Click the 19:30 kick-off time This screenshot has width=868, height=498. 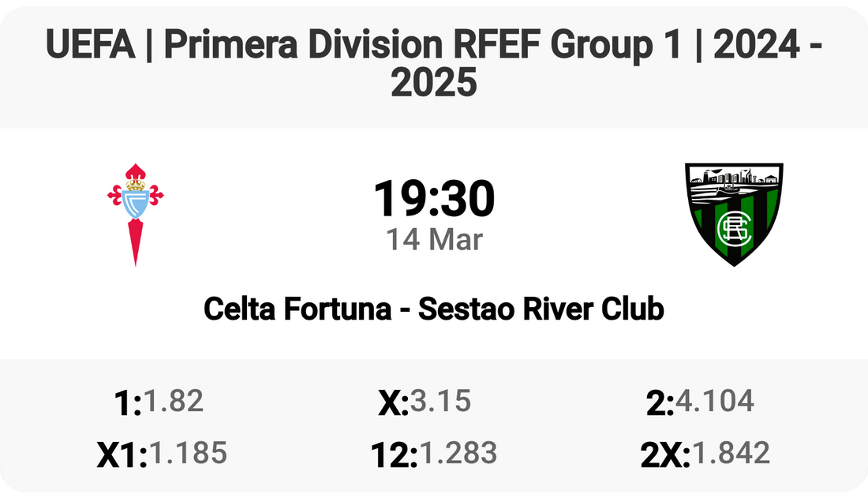434,199
